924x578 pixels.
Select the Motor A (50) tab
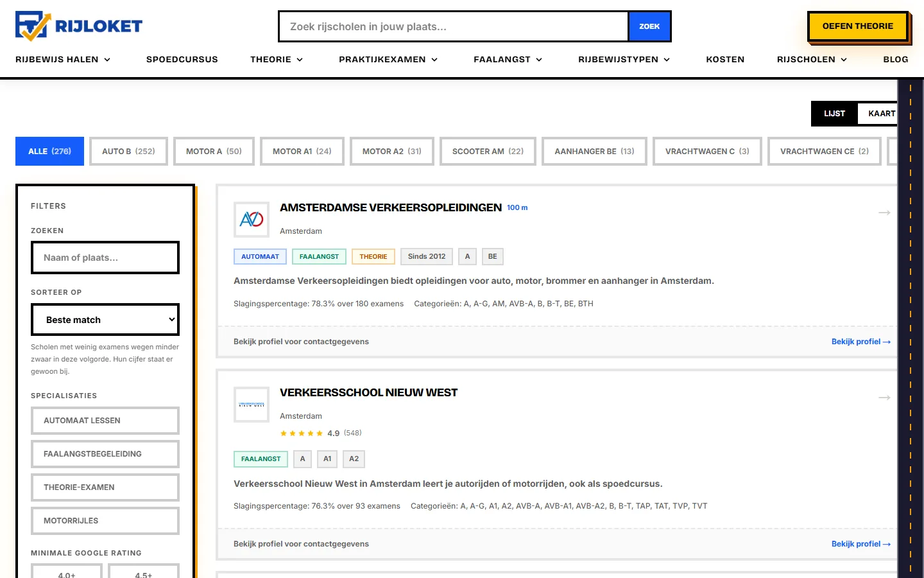[x=214, y=152]
